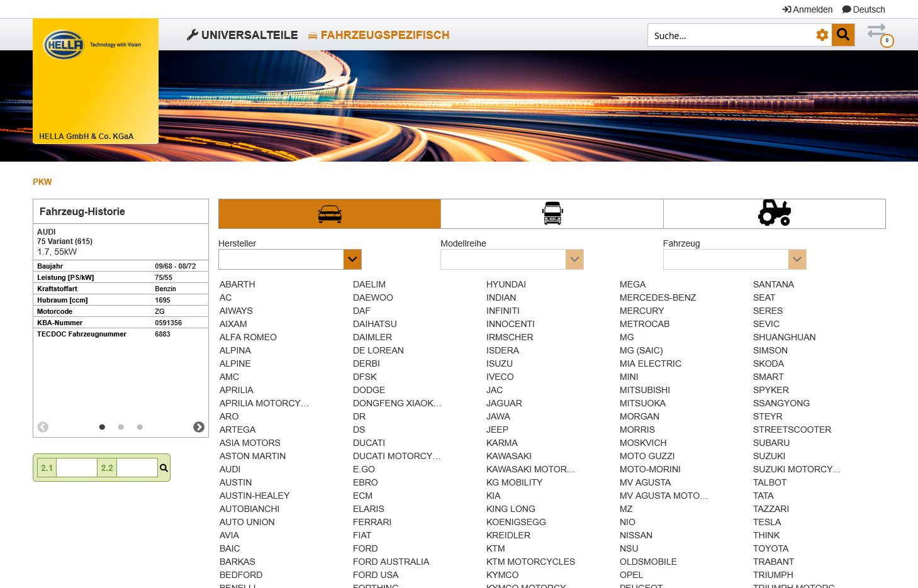Change language via the Deutsch selector
This screenshot has width=918, height=588.
(863, 9)
